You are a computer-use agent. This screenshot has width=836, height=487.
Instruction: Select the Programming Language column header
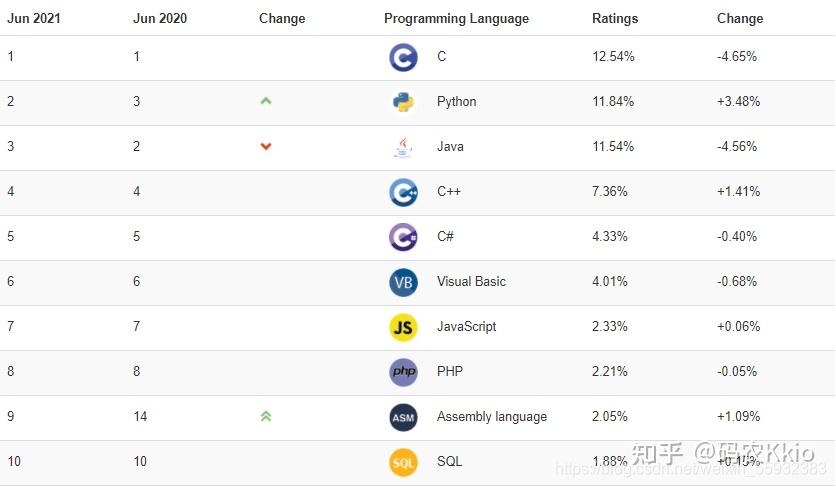click(x=456, y=18)
